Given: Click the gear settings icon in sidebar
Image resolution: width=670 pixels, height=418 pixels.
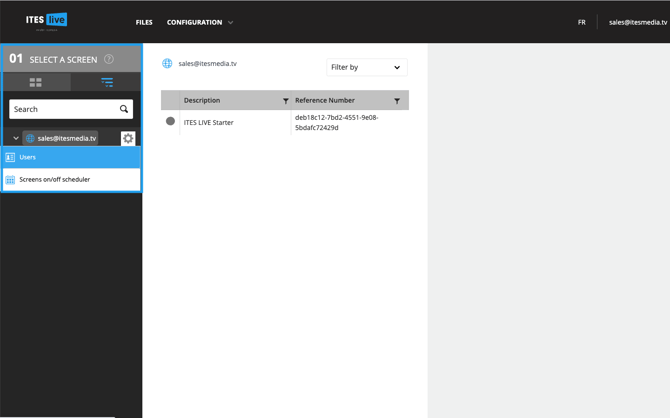Looking at the screenshot, I should [x=128, y=138].
